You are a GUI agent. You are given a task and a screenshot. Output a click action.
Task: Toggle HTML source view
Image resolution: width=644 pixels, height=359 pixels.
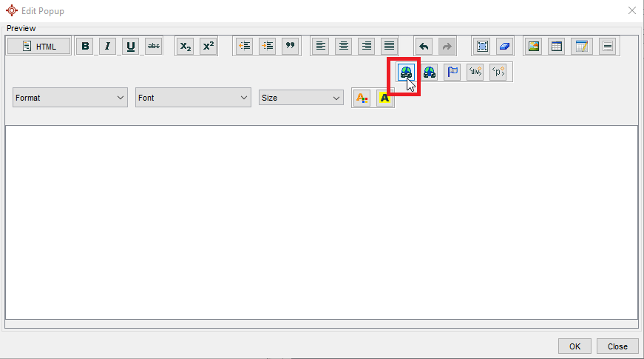[x=39, y=46]
